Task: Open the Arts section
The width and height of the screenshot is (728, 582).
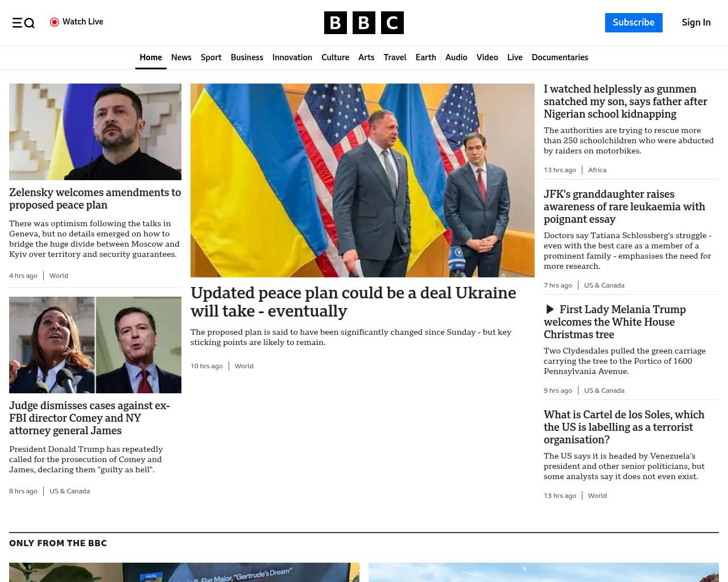Action: (x=366, y=57)
